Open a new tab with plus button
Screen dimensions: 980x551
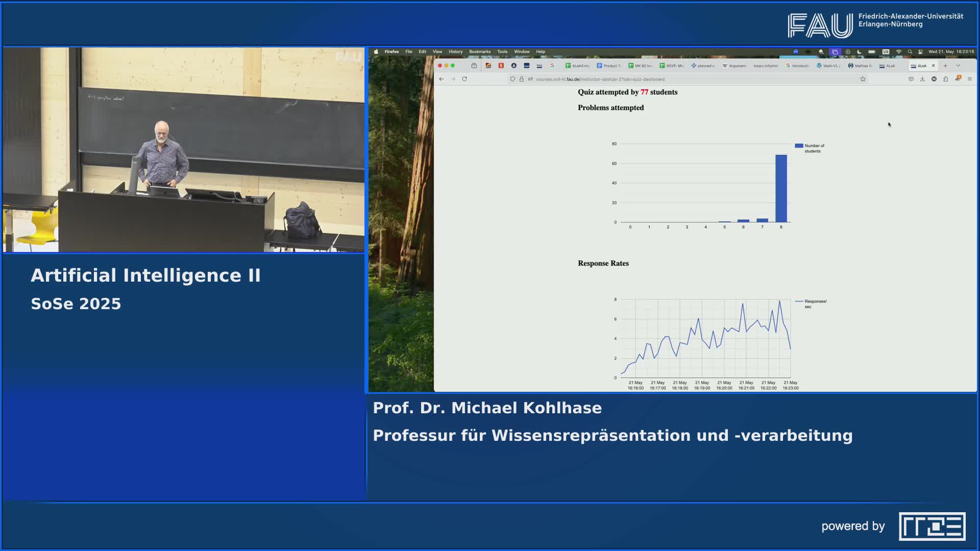tap(945, 66)
